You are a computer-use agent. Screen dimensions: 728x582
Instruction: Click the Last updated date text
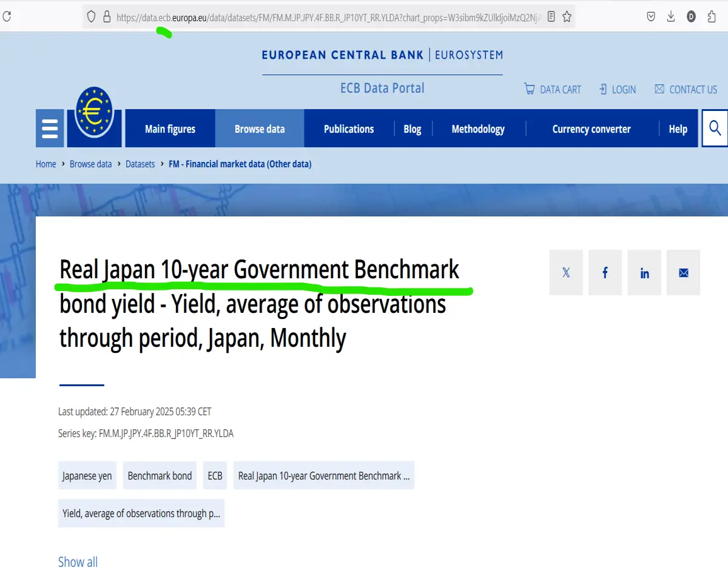coord(135,412)
